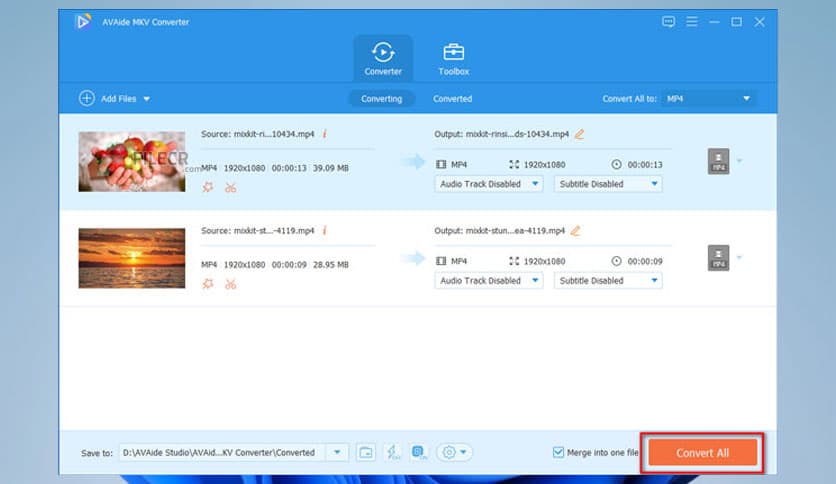Open Subtitle dropdown for 10434.mp4
Screen dimensions: 836x484
point(608,184)
